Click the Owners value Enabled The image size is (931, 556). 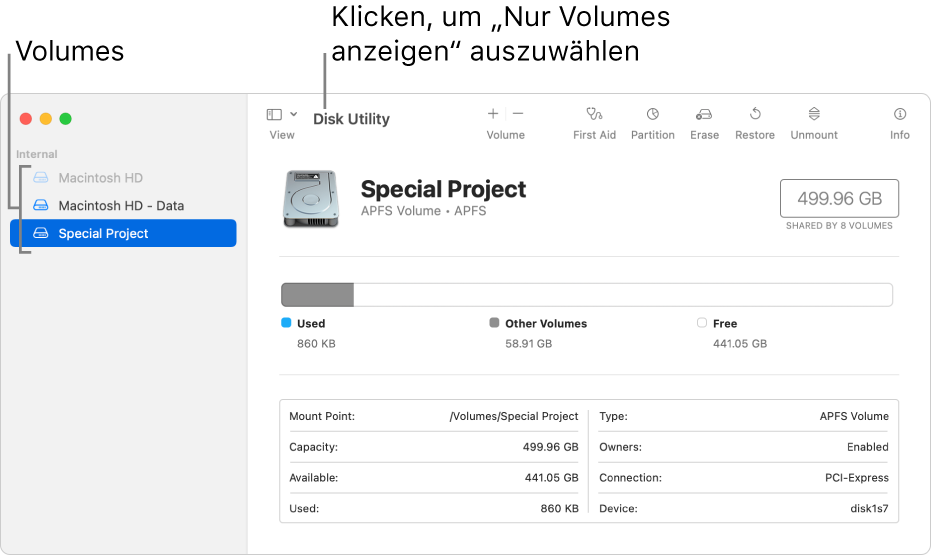tap(867, 447)
